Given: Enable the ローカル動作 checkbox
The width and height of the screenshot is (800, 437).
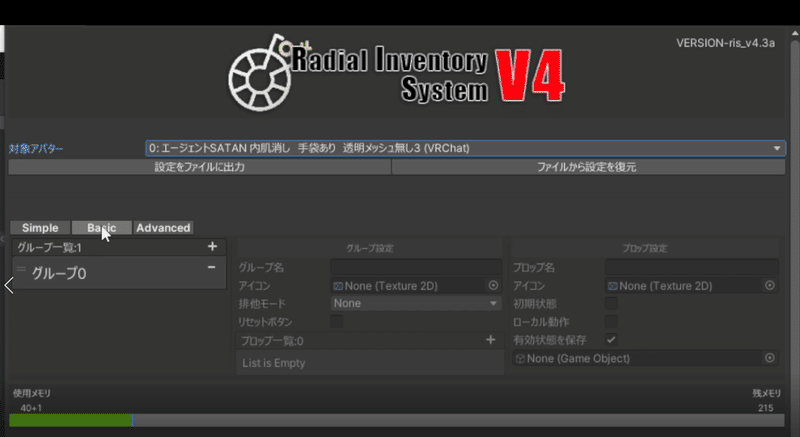Looking at the screenshot, I should coord(611,321).
